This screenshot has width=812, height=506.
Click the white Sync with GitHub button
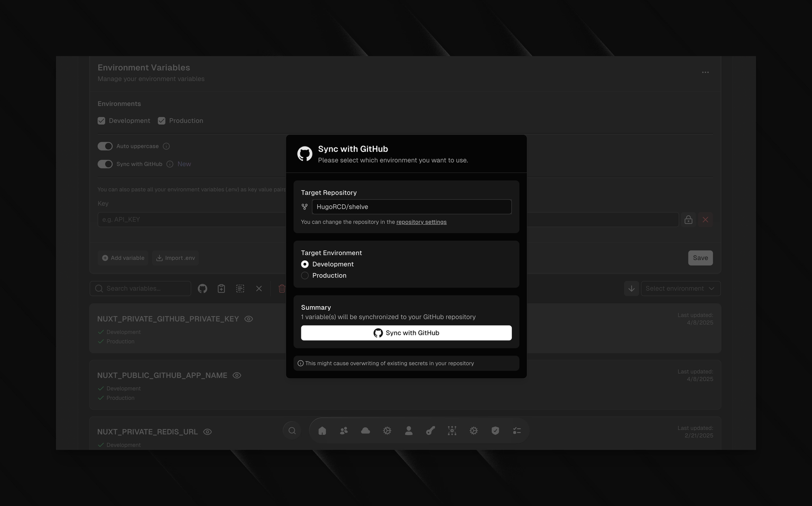406,333
